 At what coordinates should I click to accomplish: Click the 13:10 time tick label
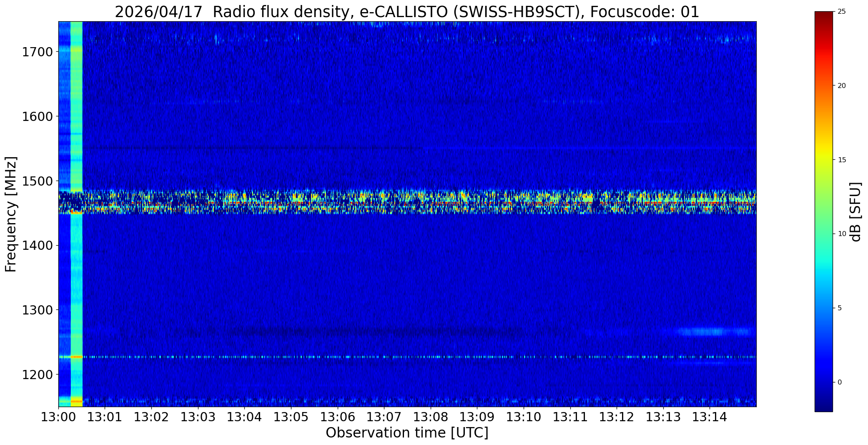coord(523,417)
